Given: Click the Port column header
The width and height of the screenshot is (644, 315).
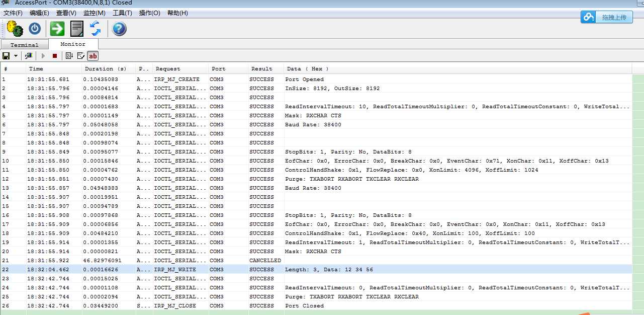Looking at the screenshot, I should pos(228,69).
